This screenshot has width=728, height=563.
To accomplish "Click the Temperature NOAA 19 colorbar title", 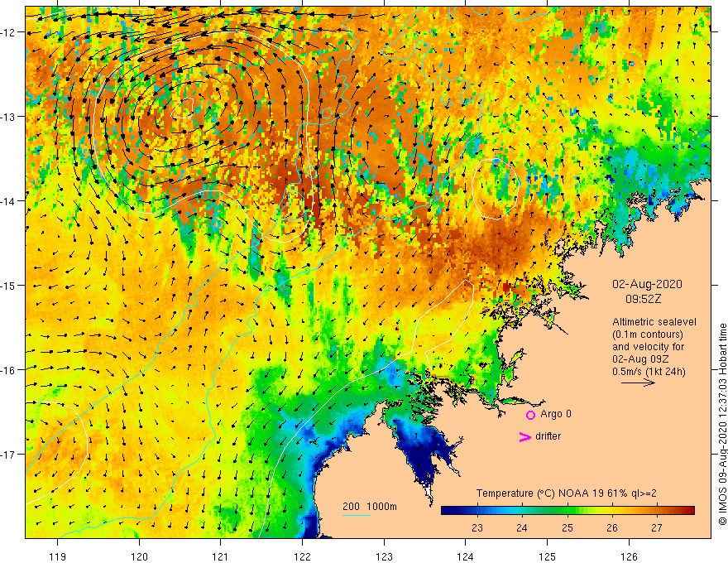I will point(567,493).
